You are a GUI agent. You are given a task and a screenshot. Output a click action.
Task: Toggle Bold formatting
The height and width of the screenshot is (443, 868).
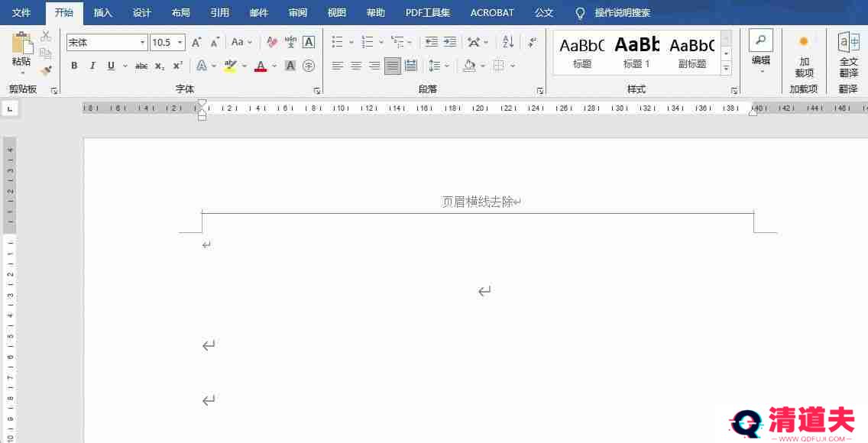click(74, 66)
